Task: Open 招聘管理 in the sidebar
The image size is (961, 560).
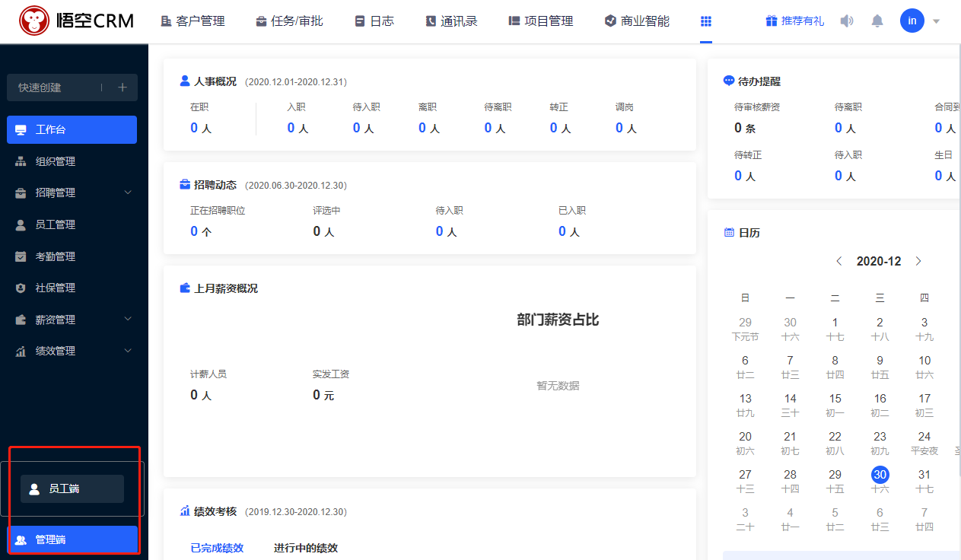Action: (x=72, y=193)
